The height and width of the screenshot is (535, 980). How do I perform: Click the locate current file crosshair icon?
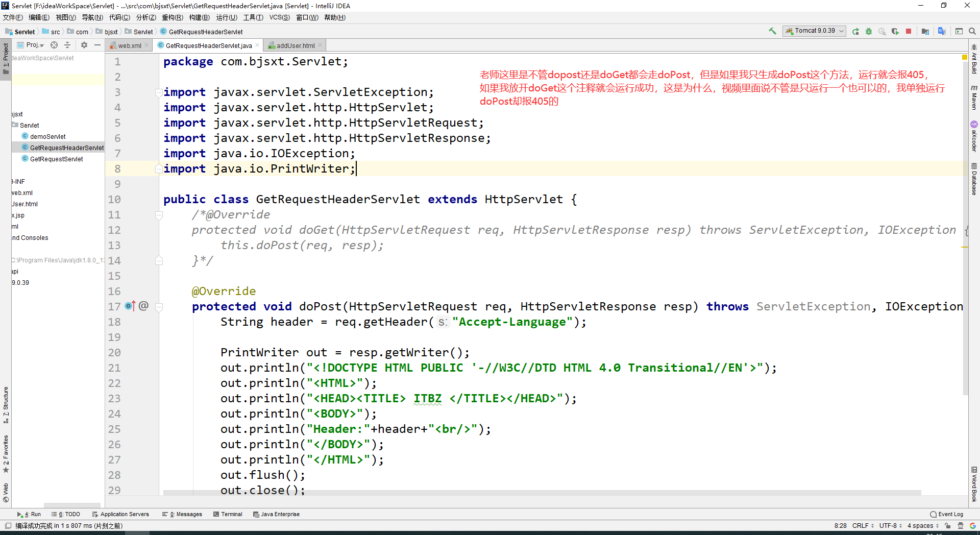54,45
